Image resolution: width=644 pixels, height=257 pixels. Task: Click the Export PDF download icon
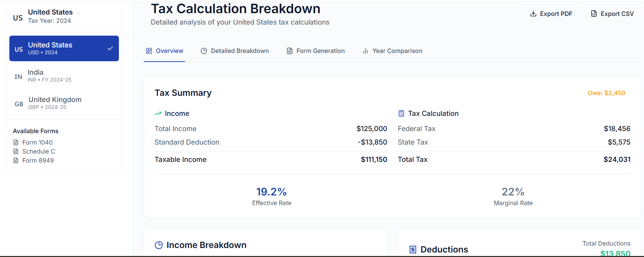point(533,14)
